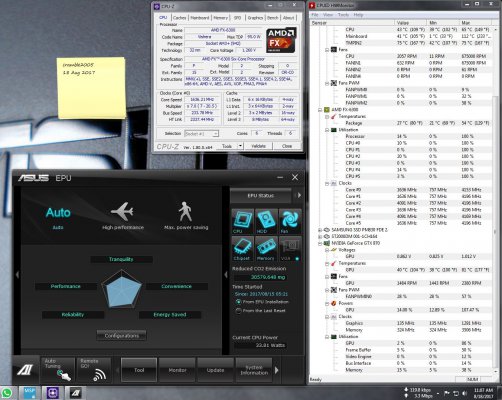
Task: Click the EPU Status header button
Action: [x=261, y=196]
